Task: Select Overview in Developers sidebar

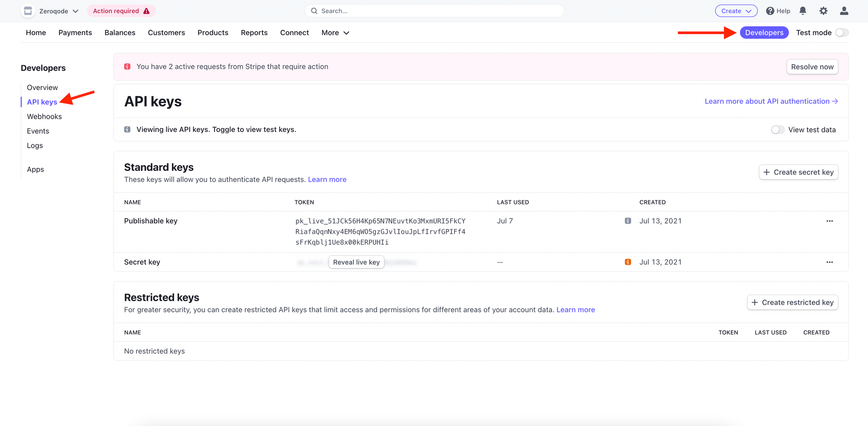Action: coord(42,87)
